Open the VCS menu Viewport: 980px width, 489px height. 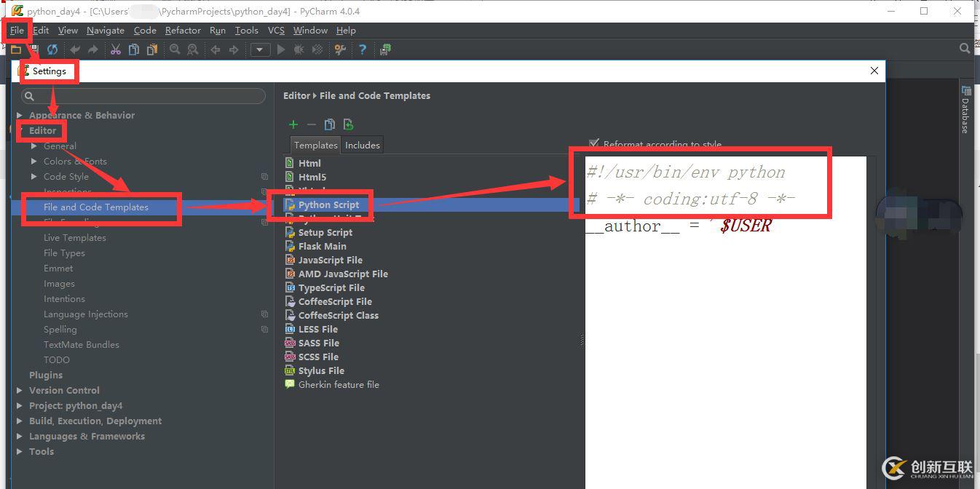(x=276, y=30)
